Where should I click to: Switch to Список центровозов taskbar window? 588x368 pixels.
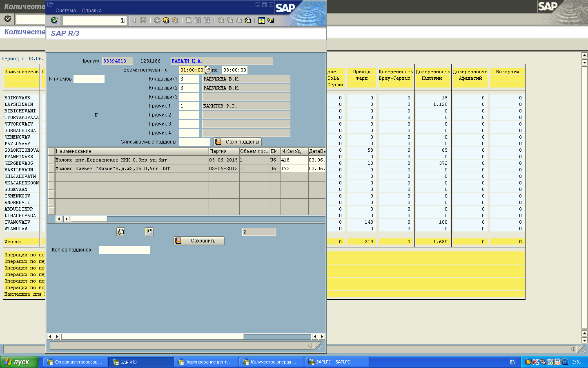pos(75,362)
